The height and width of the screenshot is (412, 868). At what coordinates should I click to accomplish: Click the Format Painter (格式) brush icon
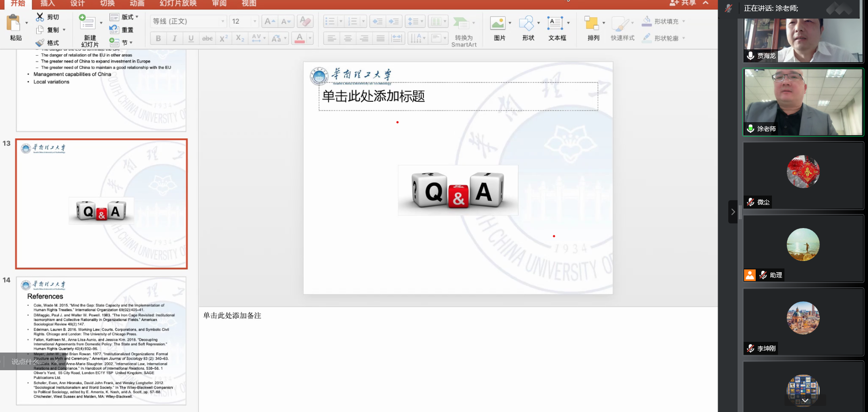40,43
